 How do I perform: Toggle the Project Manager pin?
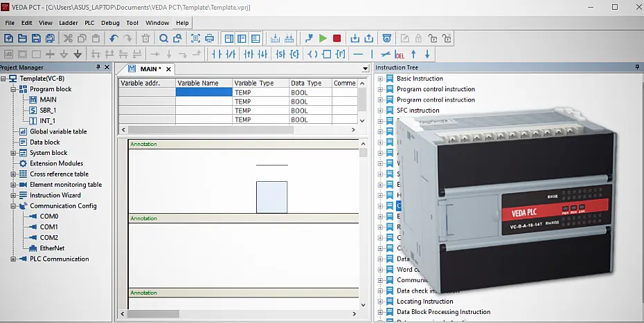point(98,67)
